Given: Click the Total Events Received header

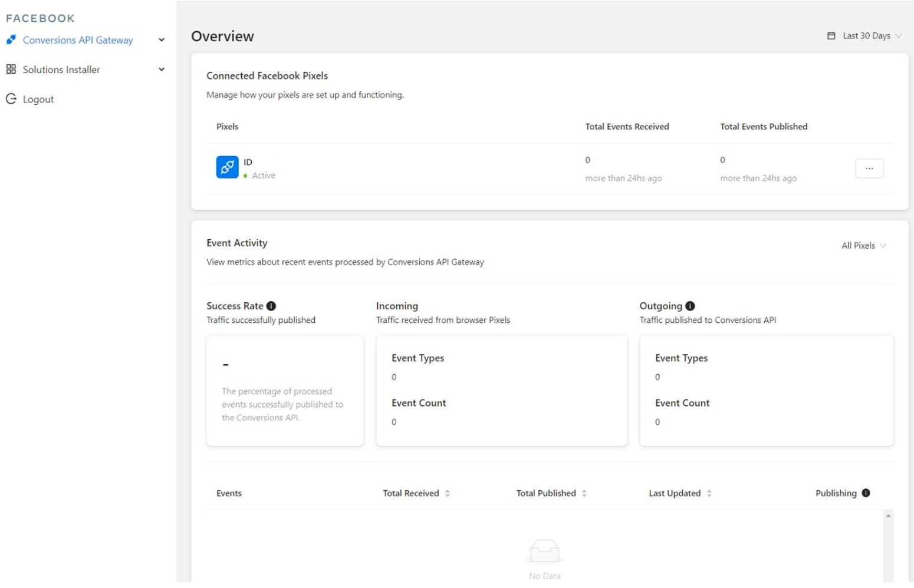Looking at the screenshot, I should tap(627, 127).
